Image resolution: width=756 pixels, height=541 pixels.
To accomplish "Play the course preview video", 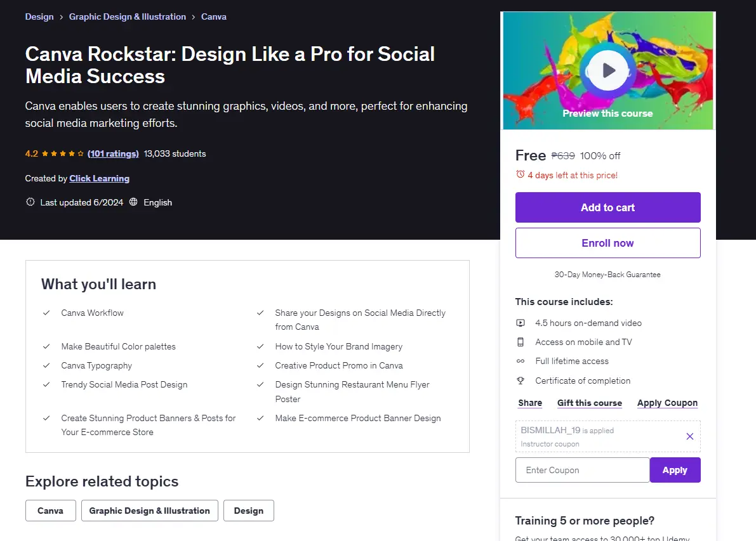I will (x=607, y=70).
